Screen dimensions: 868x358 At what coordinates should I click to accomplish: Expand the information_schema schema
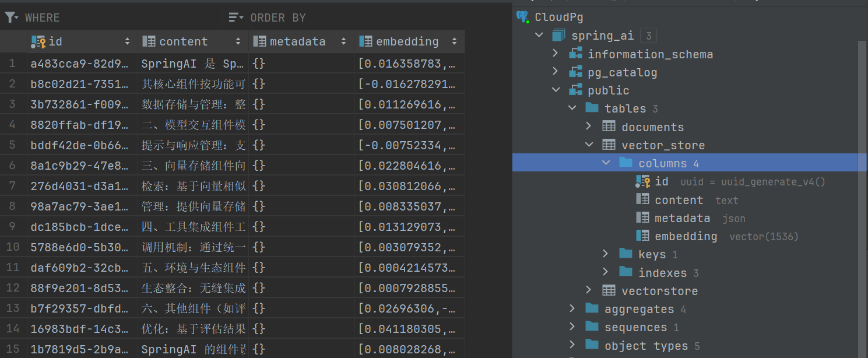pos(556,54)
